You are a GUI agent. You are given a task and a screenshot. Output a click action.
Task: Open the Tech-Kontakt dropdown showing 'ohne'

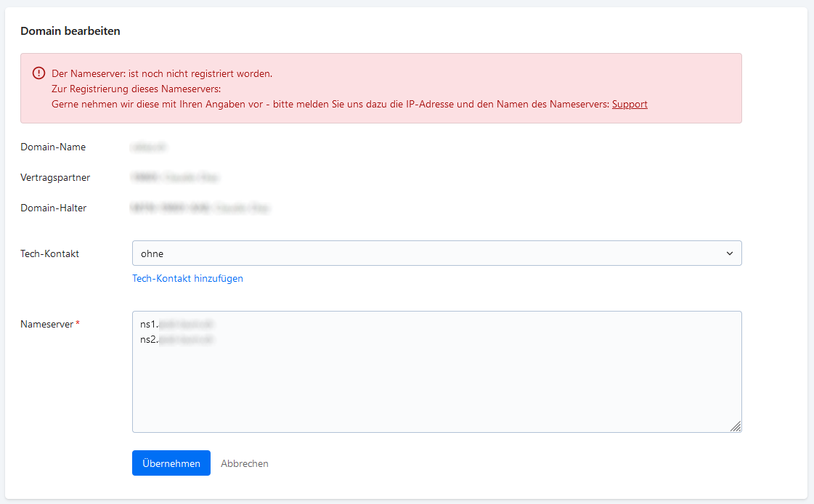(x=436, y=253)
